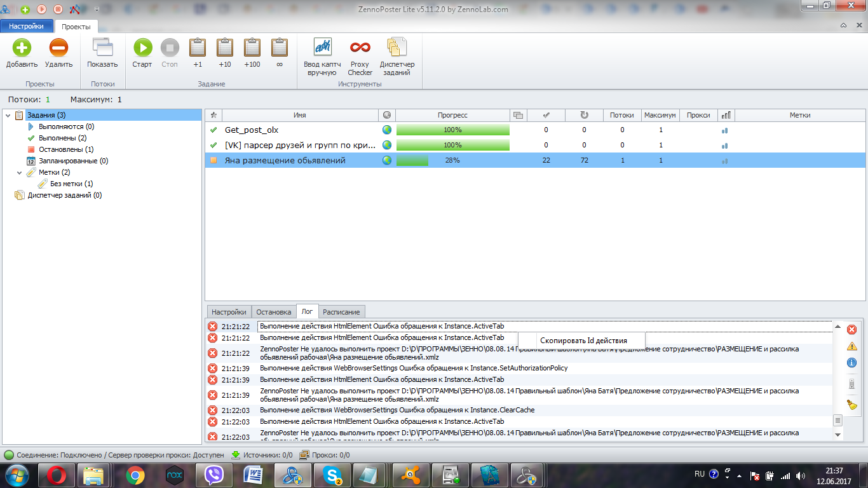Select Диспетчер заданий (0) in the tree
868x488 pixels.
pyautogui.click(x=64, y=195)
